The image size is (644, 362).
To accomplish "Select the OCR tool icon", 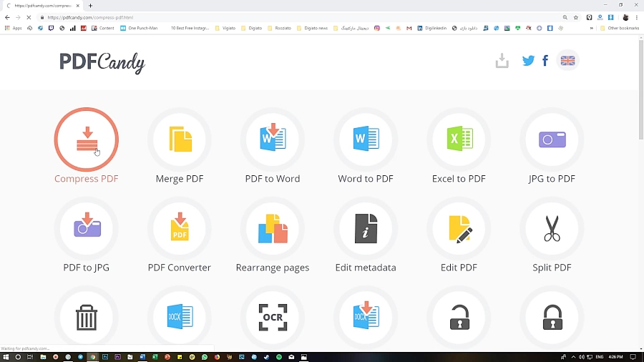I will 273,317.
